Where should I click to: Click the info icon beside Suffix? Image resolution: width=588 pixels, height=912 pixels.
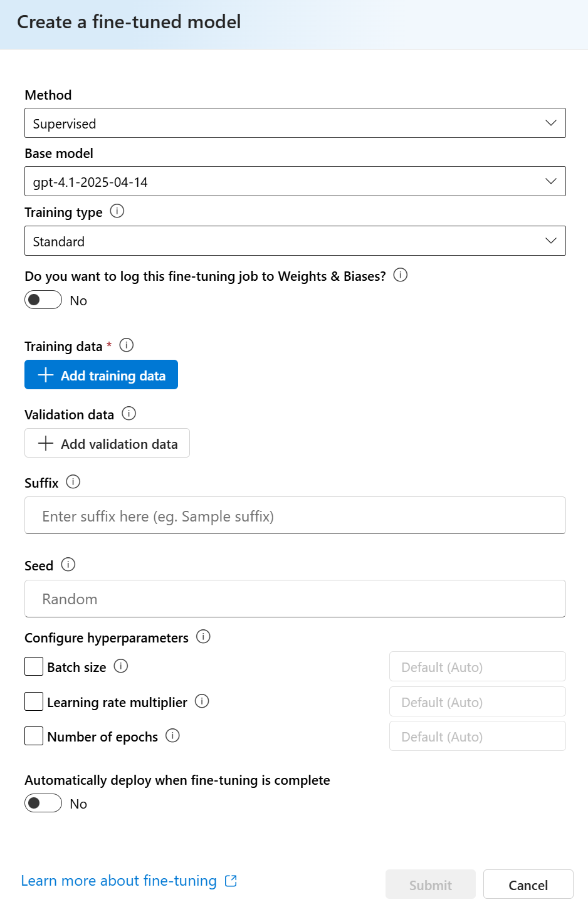(73, 482)
